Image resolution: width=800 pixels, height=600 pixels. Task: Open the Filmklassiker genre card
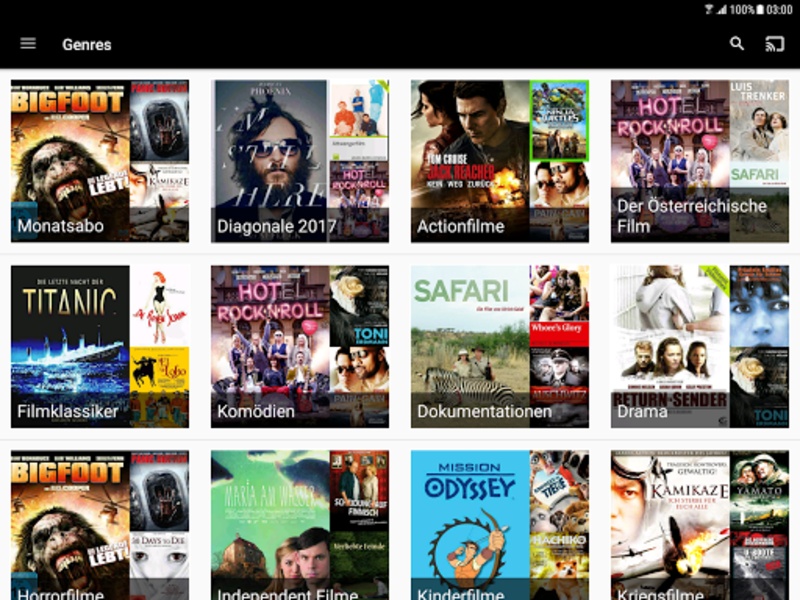pos(100,346)
